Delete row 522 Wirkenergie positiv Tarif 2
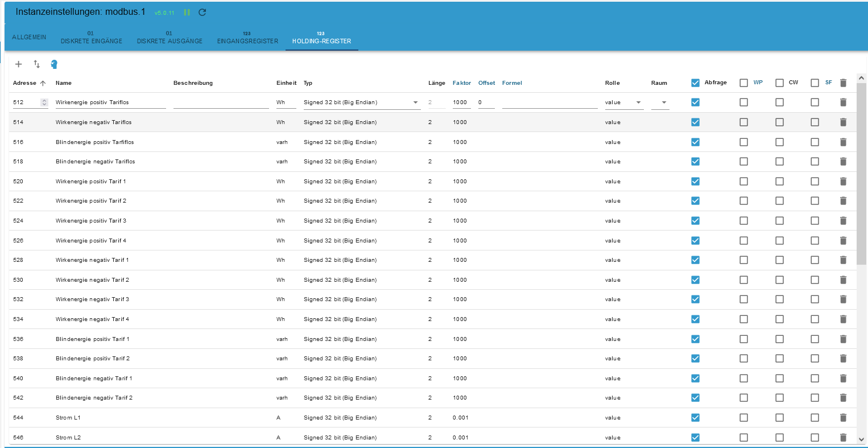The width and height of the screenshot is (868, 448). (x=843, y=201)
